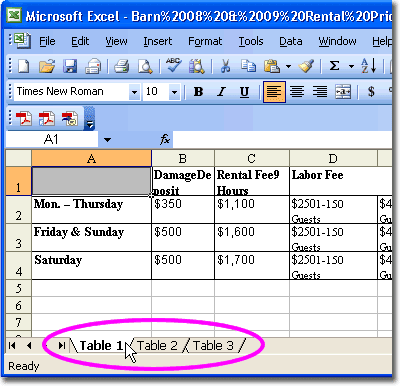Click the AutoSum sigma icon

[334, 66]
